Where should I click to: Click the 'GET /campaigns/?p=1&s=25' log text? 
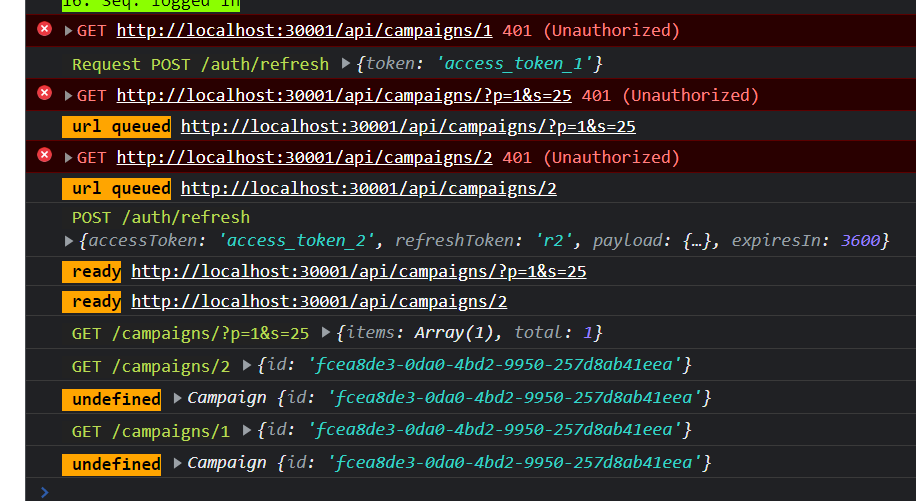click(190, 333)
